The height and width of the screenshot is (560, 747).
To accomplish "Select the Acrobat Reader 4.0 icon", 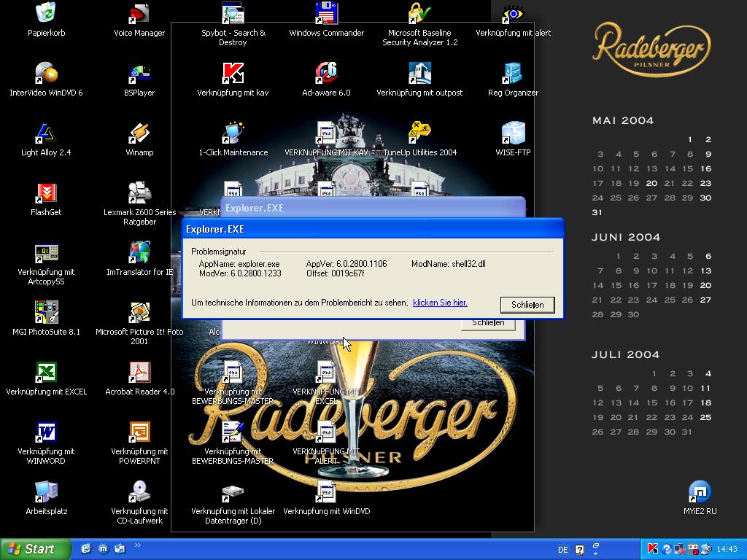I will coord(139,373).
